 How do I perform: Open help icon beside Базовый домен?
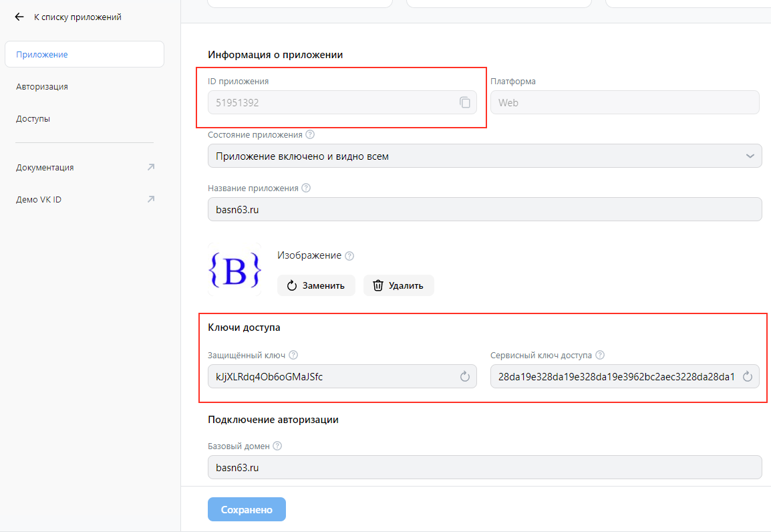click(x=277, y=445)
